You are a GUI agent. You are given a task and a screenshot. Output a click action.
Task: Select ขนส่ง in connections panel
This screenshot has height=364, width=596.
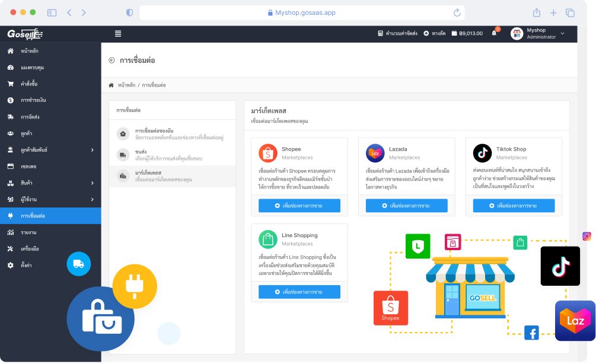(x=172, y=155)
